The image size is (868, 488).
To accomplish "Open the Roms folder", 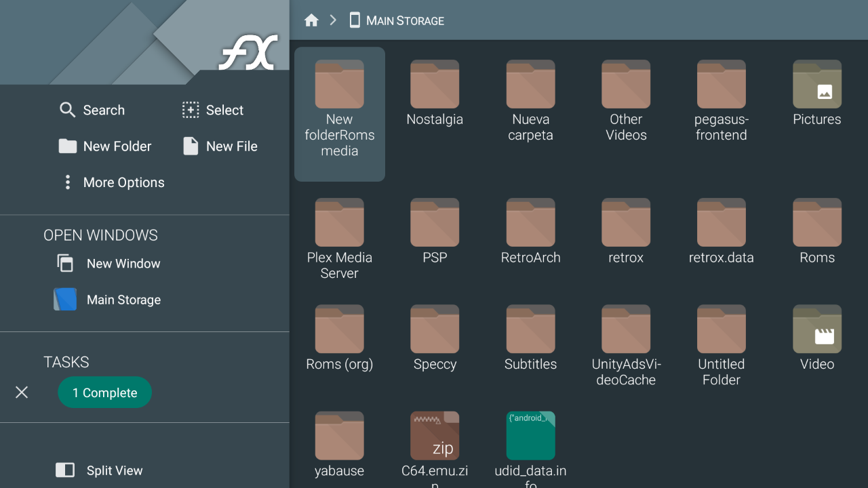I will [x=817, y=232].
